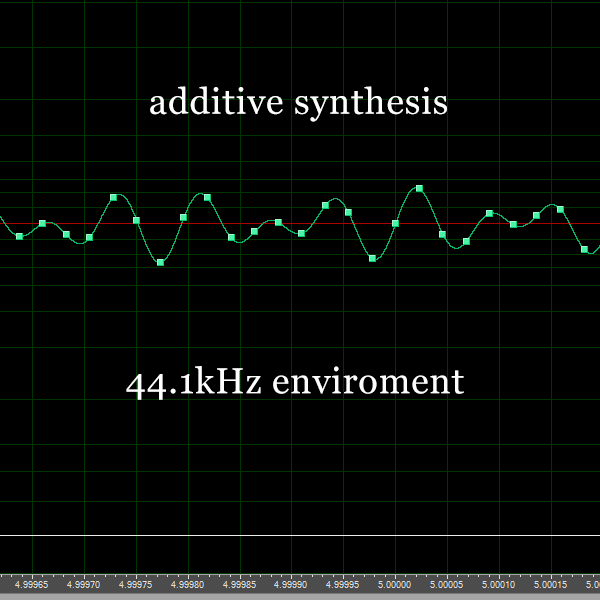Select the 4.99975 position on the ruler
This screenshot has width=600, height=600.
[137, 583]
